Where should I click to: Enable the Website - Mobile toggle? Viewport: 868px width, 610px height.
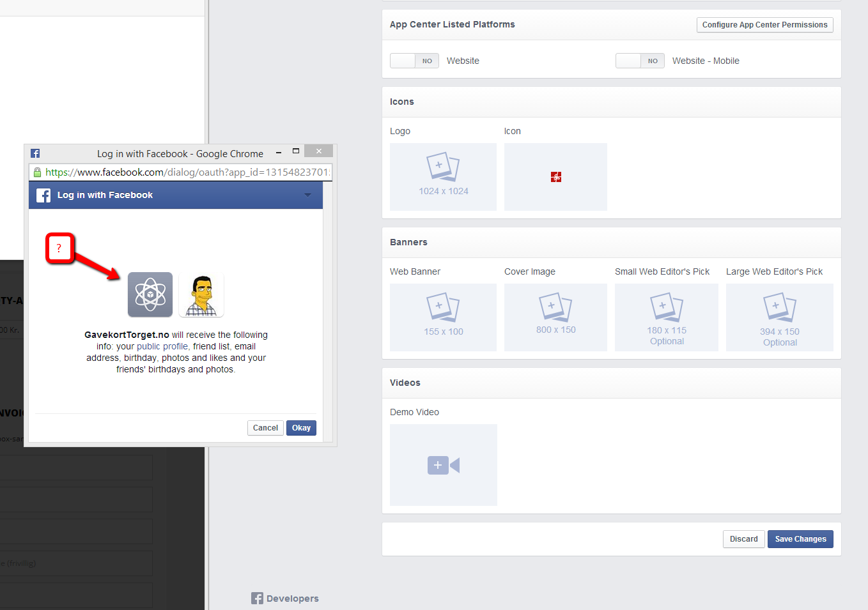coord(640,60)
